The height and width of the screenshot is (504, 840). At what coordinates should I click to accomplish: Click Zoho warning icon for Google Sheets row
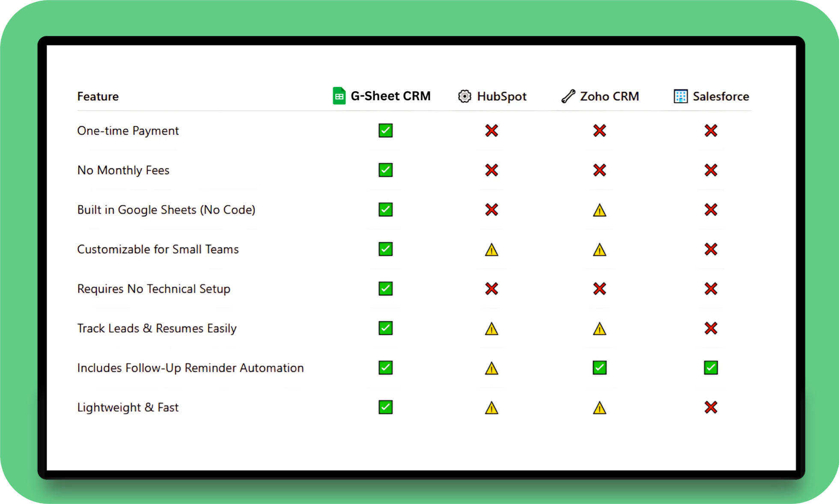(x=599, y=210)
